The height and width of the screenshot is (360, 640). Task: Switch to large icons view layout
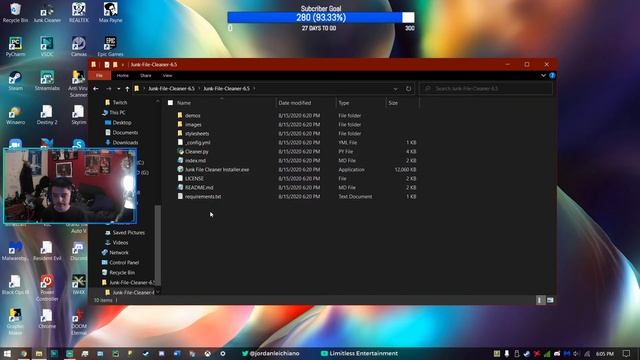[x=550, y=300]
